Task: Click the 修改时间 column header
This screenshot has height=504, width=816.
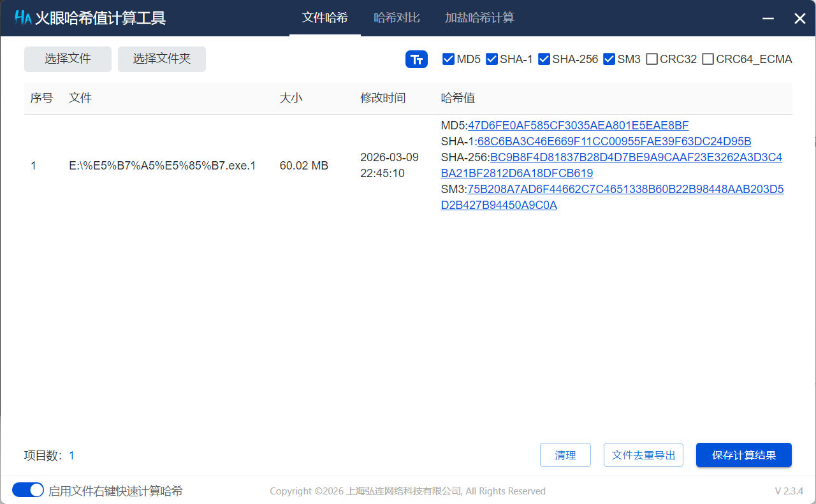Action: 382,98
